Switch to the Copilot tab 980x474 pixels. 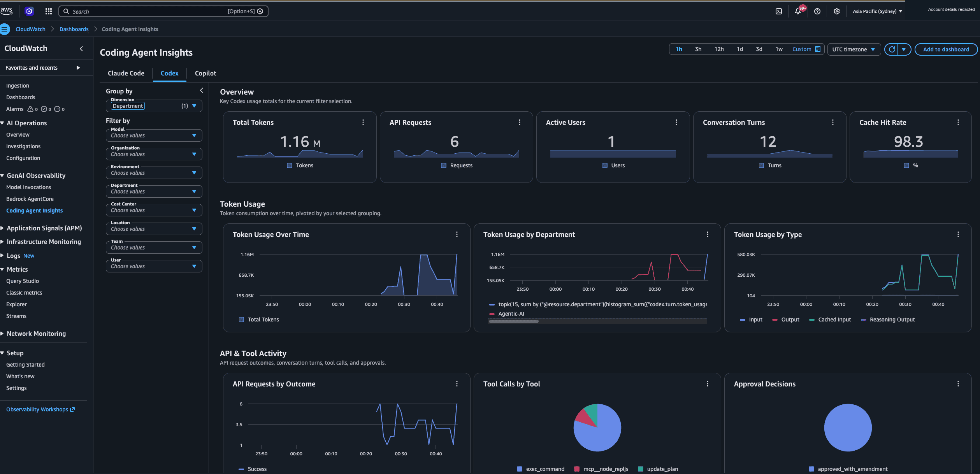[205, 73]
